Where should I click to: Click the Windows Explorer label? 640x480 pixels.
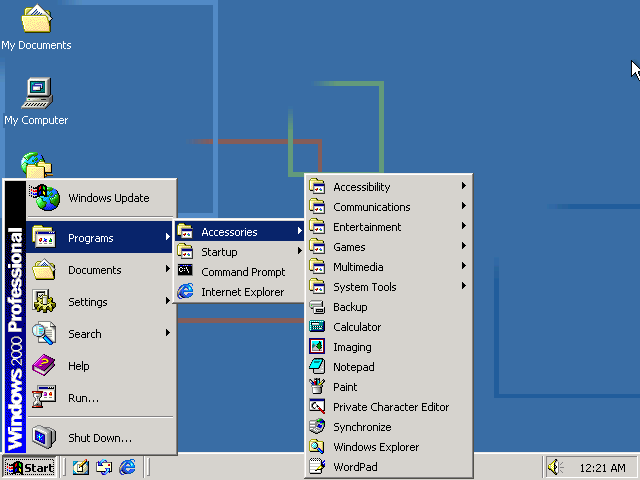coord(376,447)
